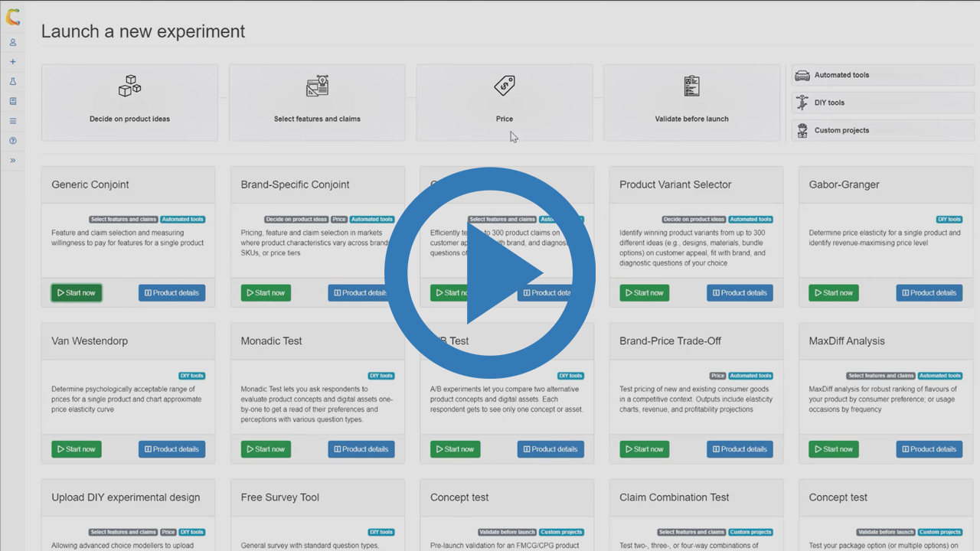Click the Conjointly logo icon
The width and height of the screenshot is (980, 551).
(12, 18)
